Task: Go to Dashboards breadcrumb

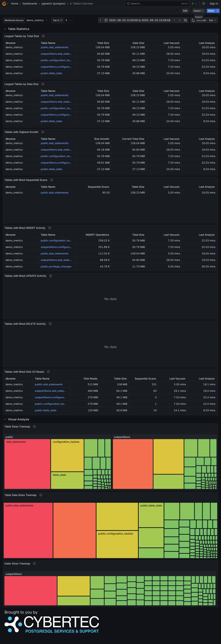Action: point(30,3)
